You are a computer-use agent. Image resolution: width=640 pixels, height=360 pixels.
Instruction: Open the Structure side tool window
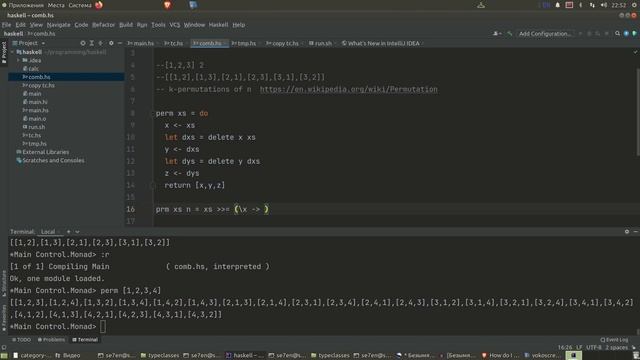click(x=4, y=283)
